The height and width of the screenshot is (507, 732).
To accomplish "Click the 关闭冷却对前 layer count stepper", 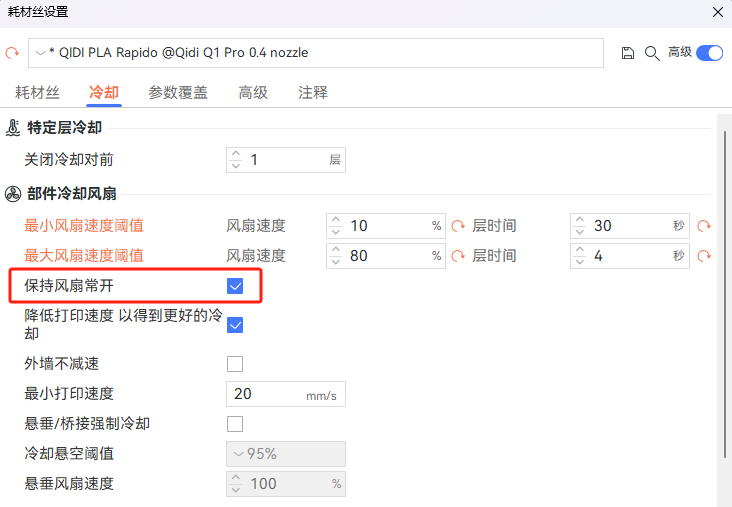I will tap(236, 160).
